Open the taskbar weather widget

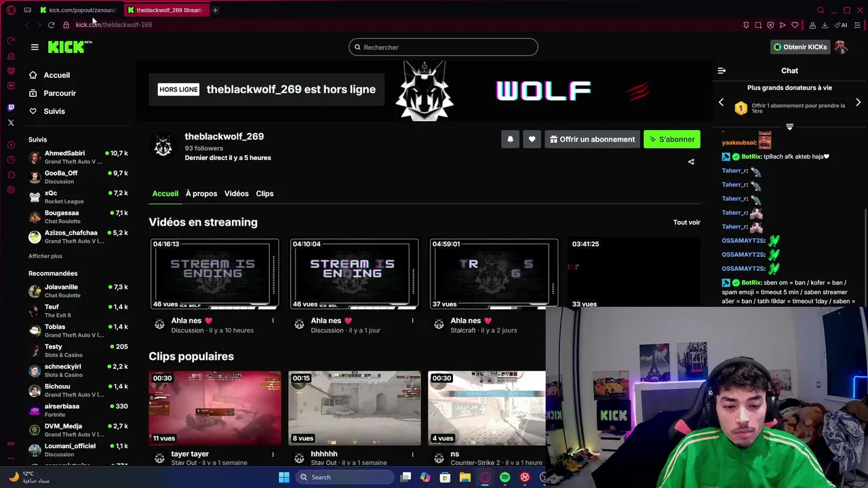pos(31,477)
